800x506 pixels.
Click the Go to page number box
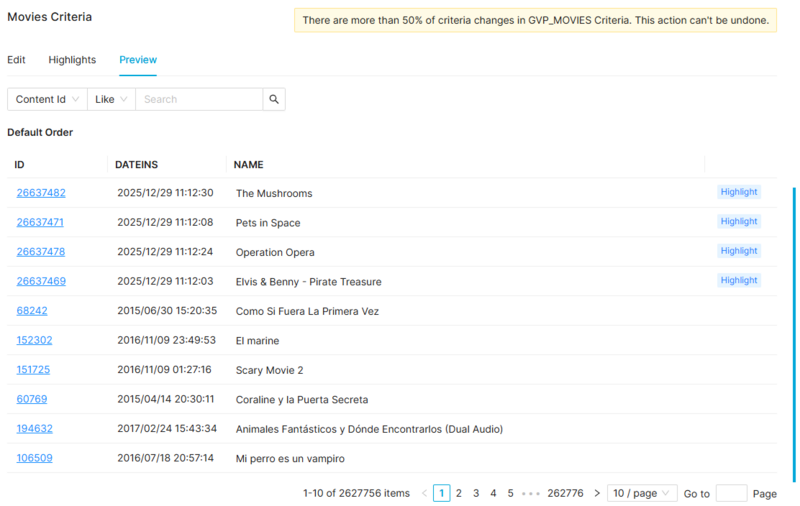[x=731, y=493]
